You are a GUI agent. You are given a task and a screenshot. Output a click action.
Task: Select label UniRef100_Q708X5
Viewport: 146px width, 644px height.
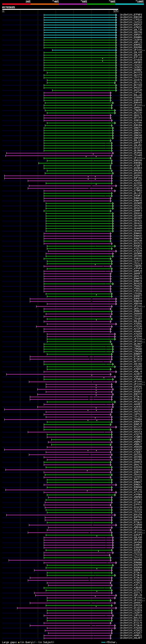pyautogui.click(x=131, y=60)
